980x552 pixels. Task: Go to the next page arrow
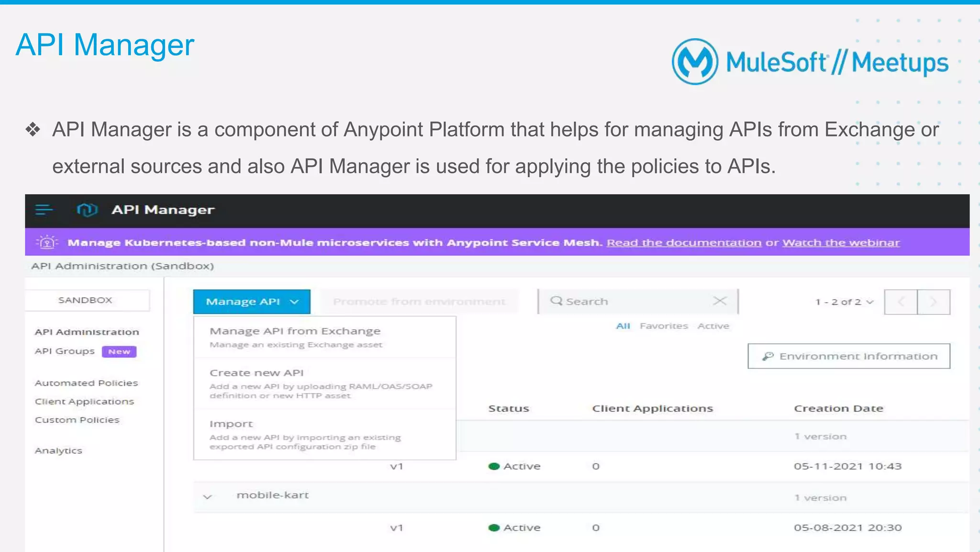click(934, 302)
